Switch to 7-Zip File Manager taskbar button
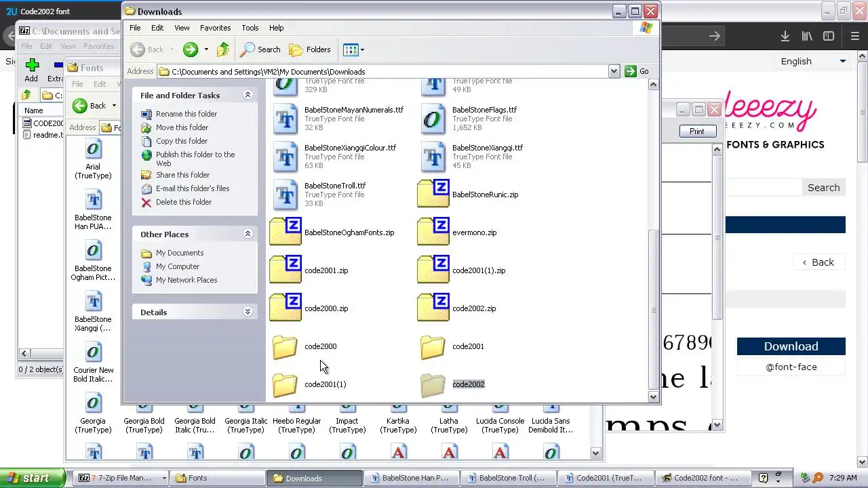Viewport: 868px width, 488px height. 120,478
